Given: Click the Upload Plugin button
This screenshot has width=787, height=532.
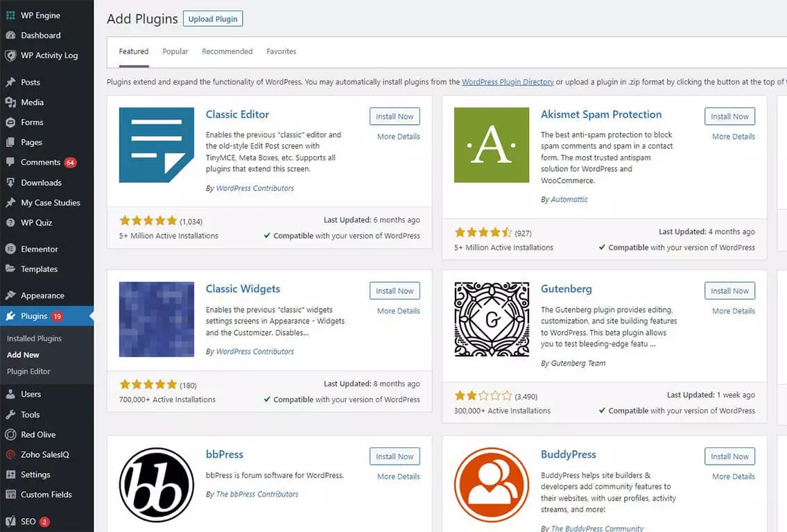Looking at the screenshot, I should [x=213, y=19].
